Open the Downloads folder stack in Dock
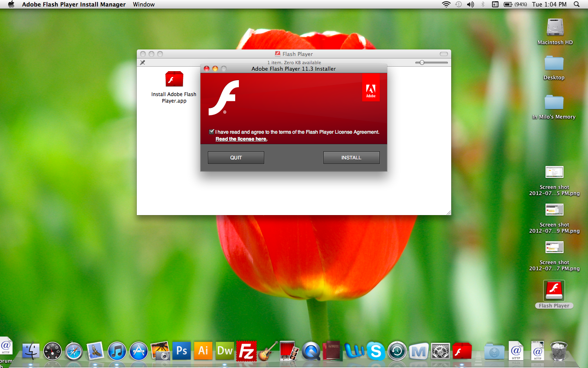Screen dimensions: 588x368 (x=494, y=352)
